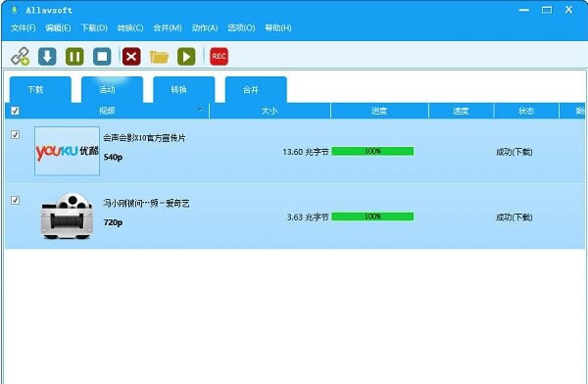Viewport: 588px width, 384px height.
Task: Delete the item with the red X icon
Action: (x=131, y=57)
